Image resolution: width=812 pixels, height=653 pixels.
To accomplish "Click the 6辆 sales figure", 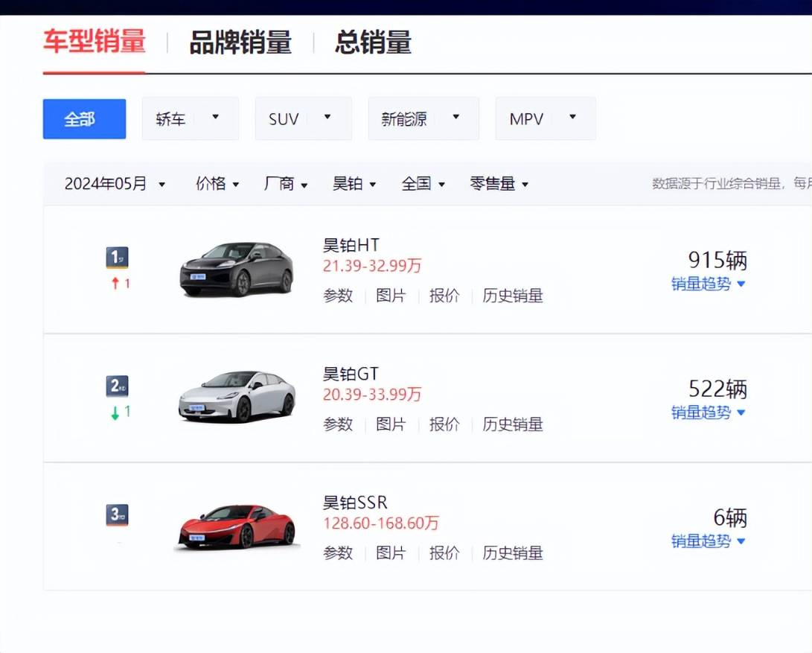I will (x=730, y=517).
